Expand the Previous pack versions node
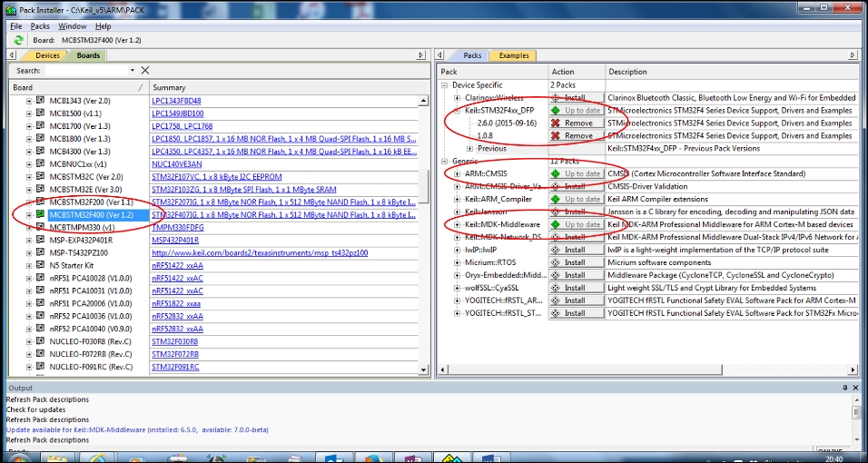 point(470,148)
